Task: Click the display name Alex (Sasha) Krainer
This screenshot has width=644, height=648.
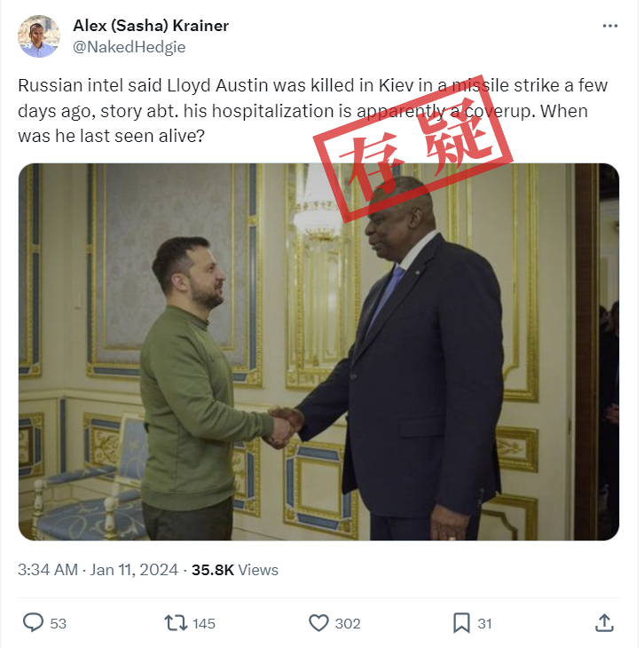Action: (152, 26)
